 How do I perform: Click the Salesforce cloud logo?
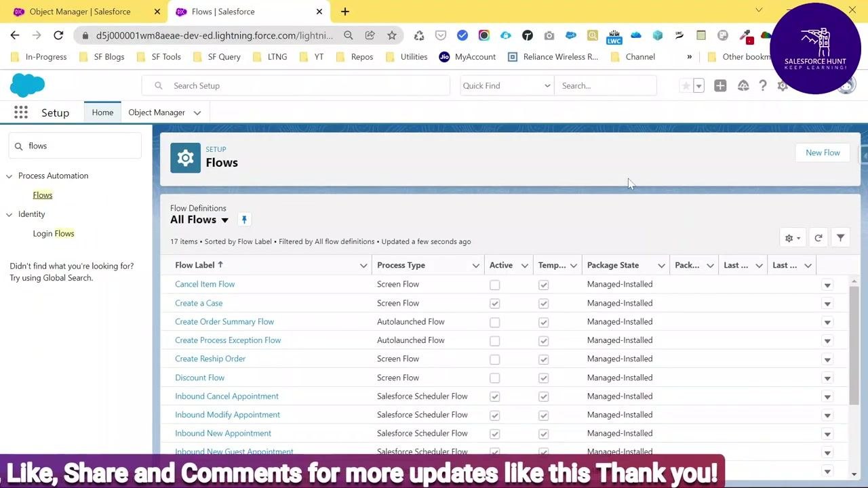[x=28, y=85]
